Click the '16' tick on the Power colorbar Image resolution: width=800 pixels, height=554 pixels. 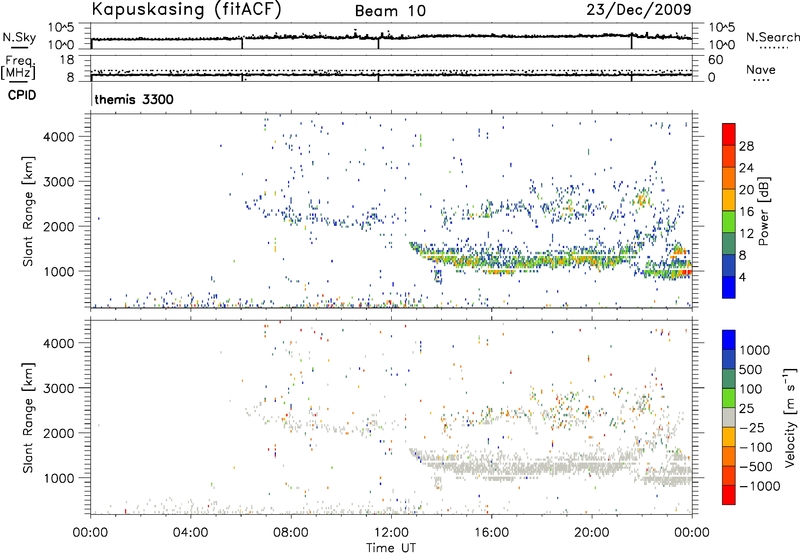pyautogui.click(x=746, y=212)
